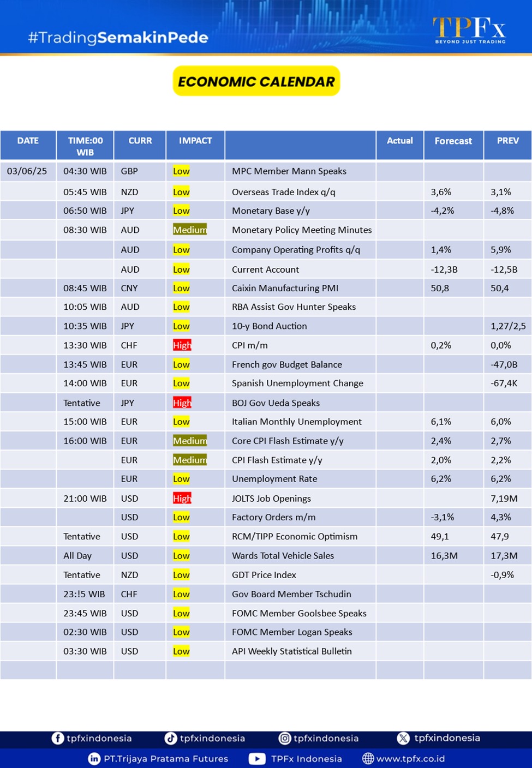Viewport: 532px width, 768px height.
Task: Select the Forecast column header
Action: click(x=453, y=141)
